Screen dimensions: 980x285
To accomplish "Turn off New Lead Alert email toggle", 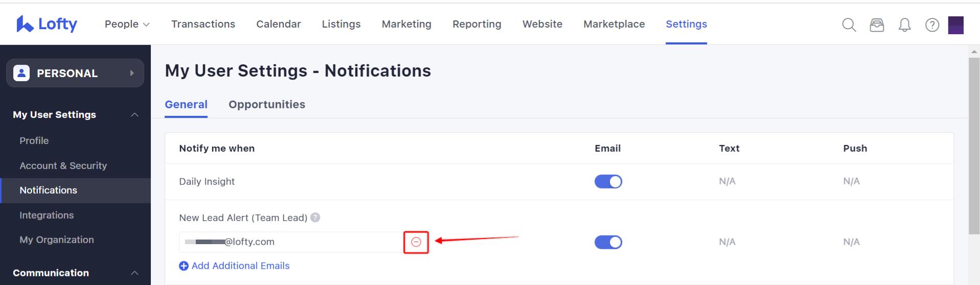I will tap(608, 242).
